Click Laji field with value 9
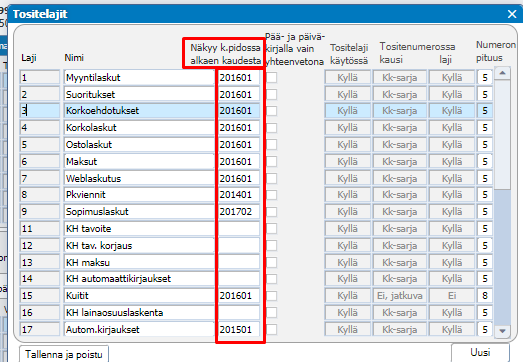Viewport: 523px width, 362px height. [40, 212]
